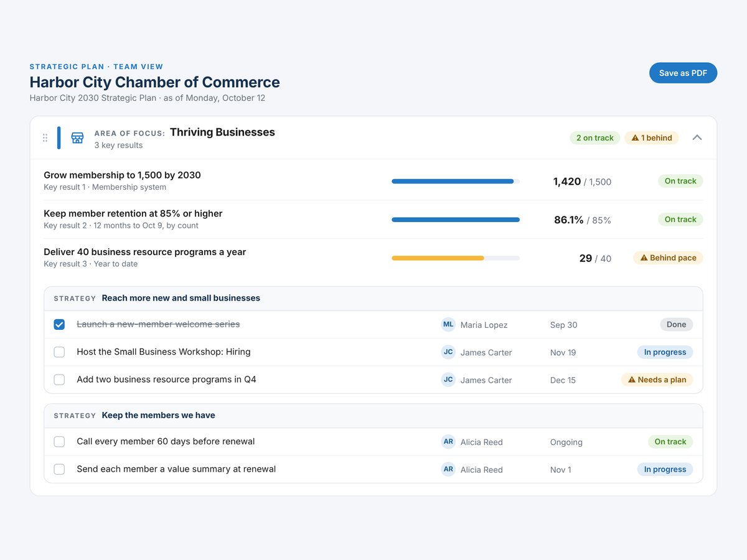The width and height of the screenshot is (747, 560).
Task: Click the 3 key results subtitle
Action: point(118,145)
